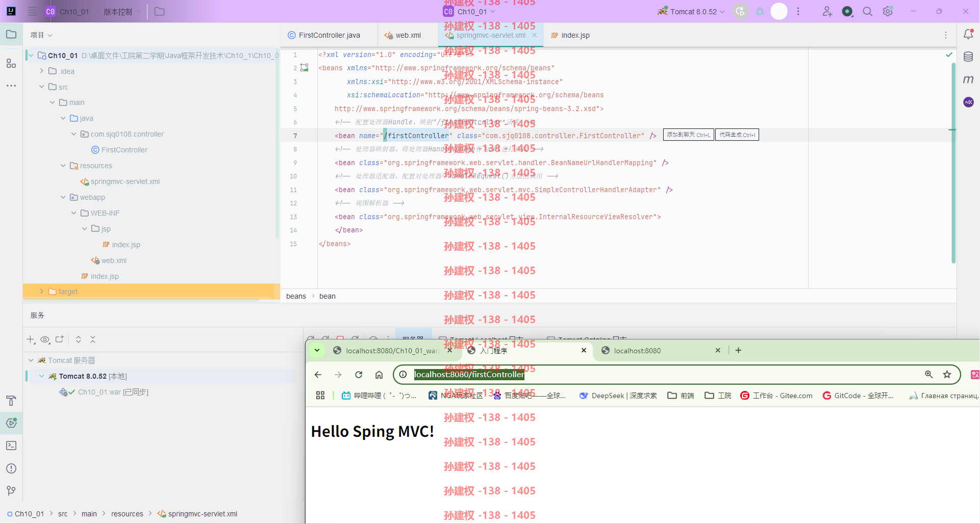
Task: Switch to FirstController.java tab
Action: pos(324,35)
